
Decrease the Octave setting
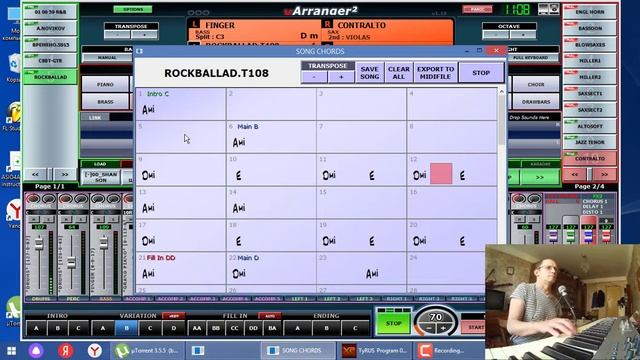coord(496,35)
